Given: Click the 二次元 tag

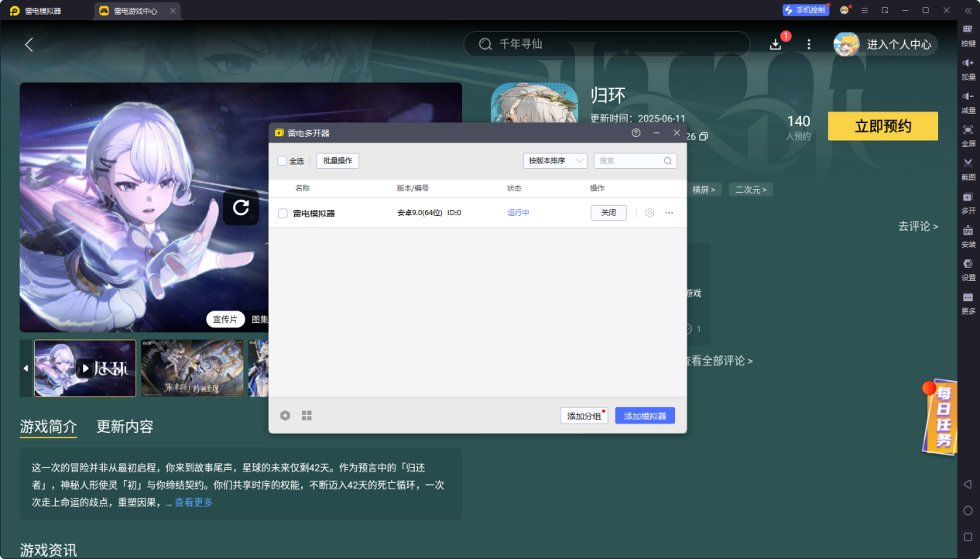Looking at the screenshot, I should [x=751, y=190].
